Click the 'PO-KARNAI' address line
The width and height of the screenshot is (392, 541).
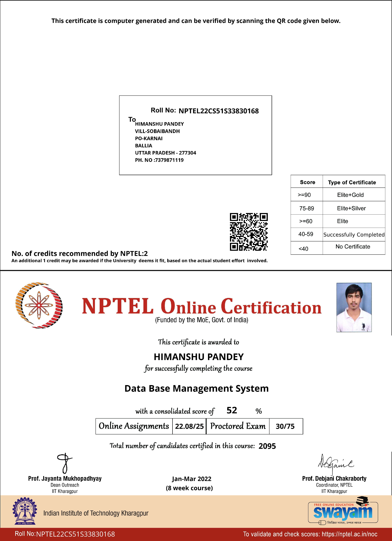[x=149, y=138]
